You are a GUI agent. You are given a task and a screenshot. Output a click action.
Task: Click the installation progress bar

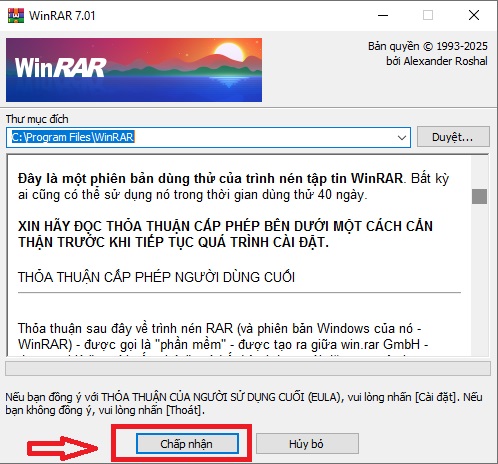(248, 369)
